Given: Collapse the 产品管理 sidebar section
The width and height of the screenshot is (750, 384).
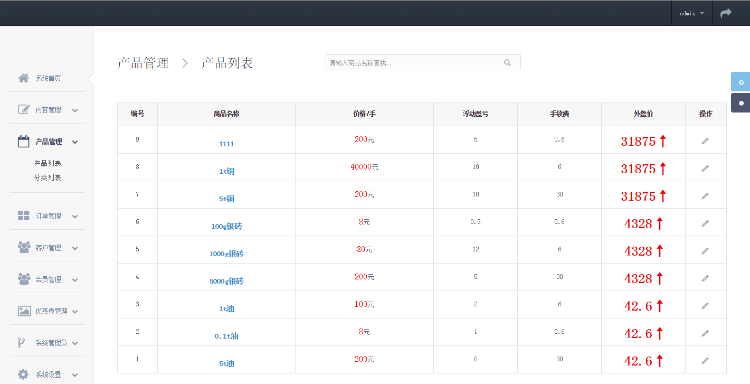Looking at the screenshot, I should (x=47, y=142).
